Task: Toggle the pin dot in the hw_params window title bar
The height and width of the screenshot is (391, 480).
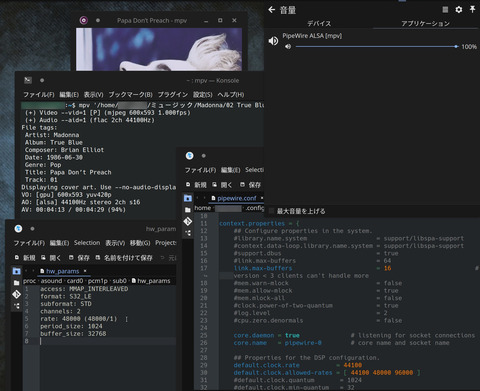Action: (x=32, y=229)
